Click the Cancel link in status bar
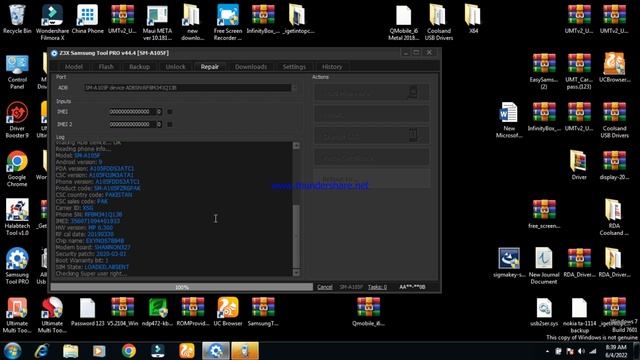The image size is (640, 360). coord(325,287)
